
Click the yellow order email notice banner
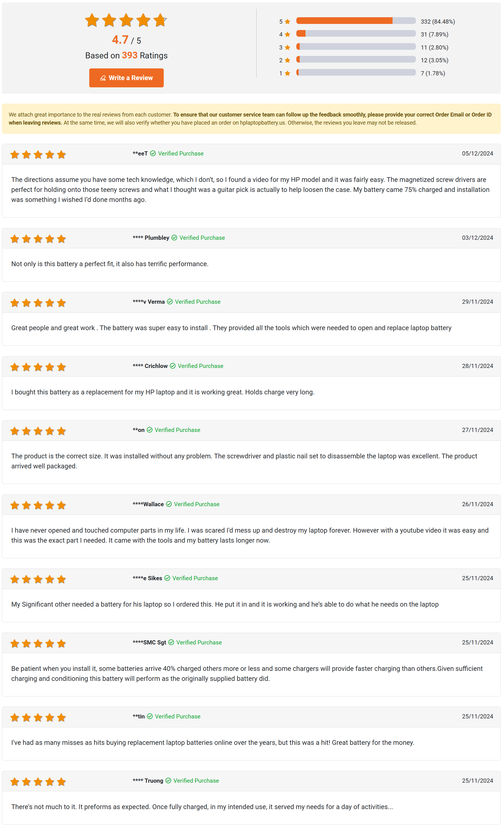[x=251, y=118]
